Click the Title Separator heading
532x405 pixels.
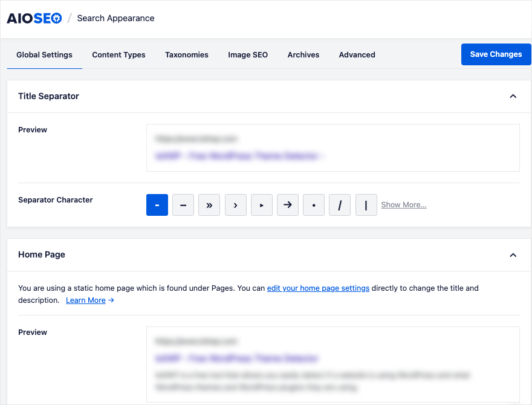(48, 96)
